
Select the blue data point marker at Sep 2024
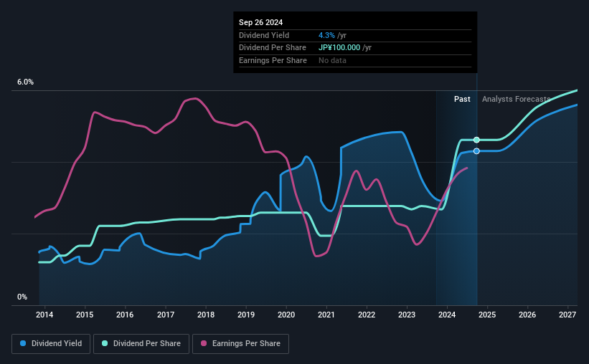(476, 151)
